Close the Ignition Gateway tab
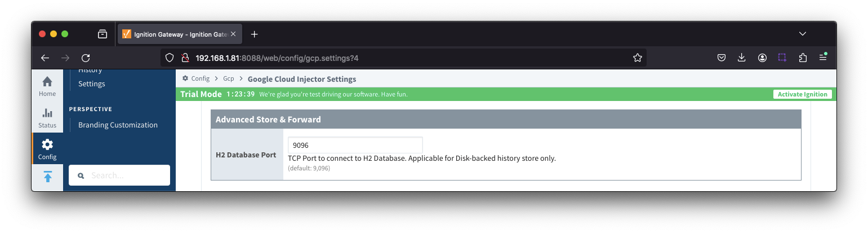868x233 pixels. (233, 34)
